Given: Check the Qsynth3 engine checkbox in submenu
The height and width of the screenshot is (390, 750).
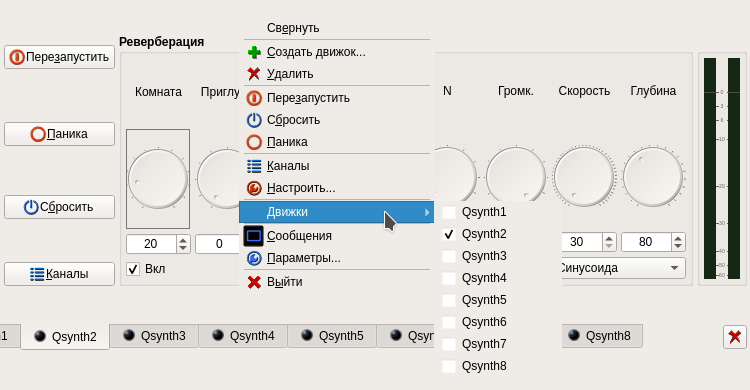Looking at the screenshot, I should (449, 256).
